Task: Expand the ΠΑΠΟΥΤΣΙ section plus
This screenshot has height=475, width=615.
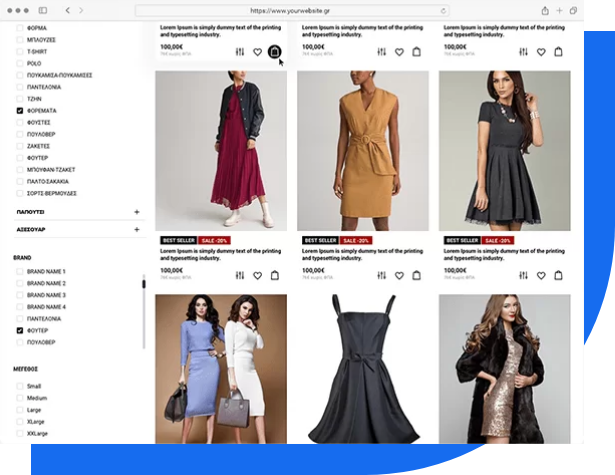Action: [x=136, y=212]
